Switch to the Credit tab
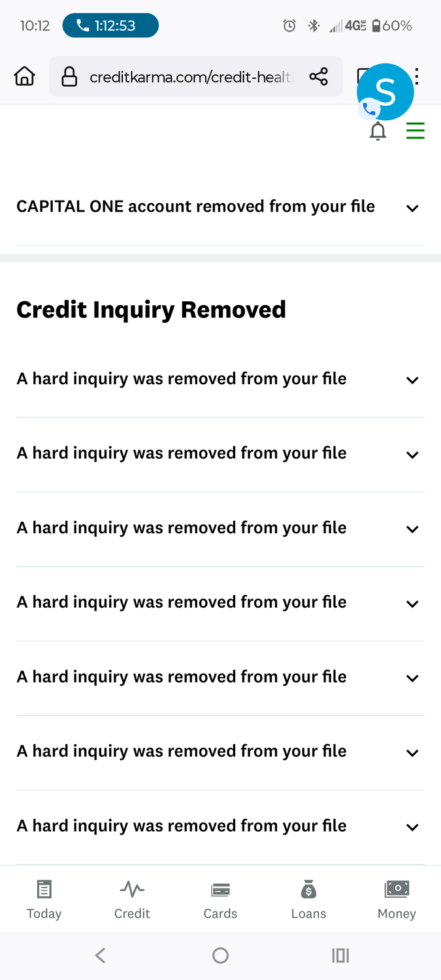Screen dimensions: 441x980 point(132,900)
